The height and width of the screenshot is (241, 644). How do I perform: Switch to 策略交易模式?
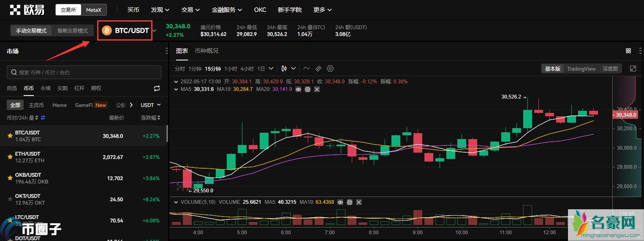point(73,30)
